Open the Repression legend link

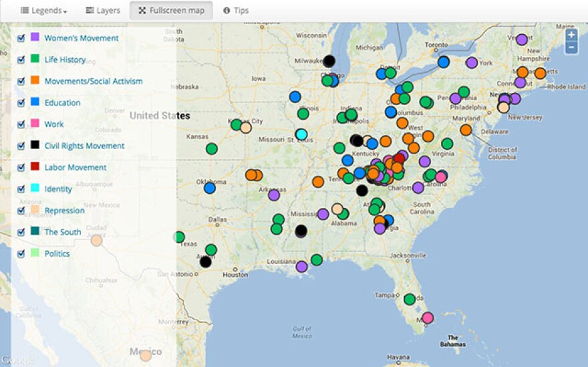64,211
